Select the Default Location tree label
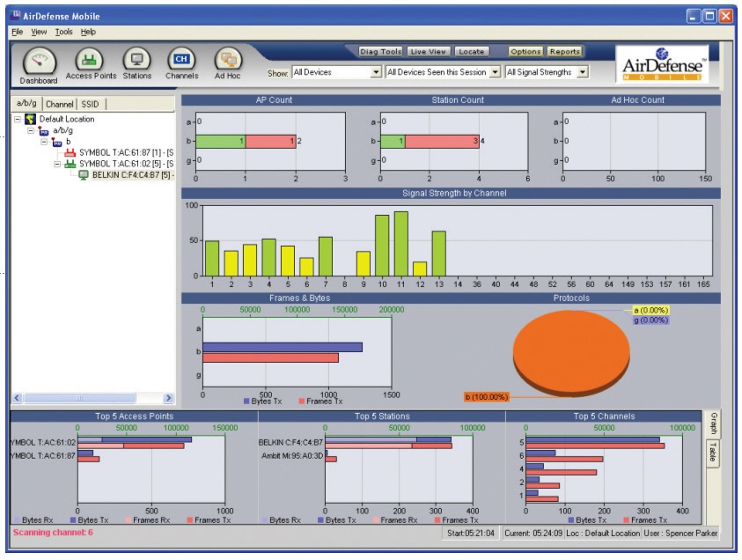This screenshot has width=742, height=560. click(x=67, y=119)
